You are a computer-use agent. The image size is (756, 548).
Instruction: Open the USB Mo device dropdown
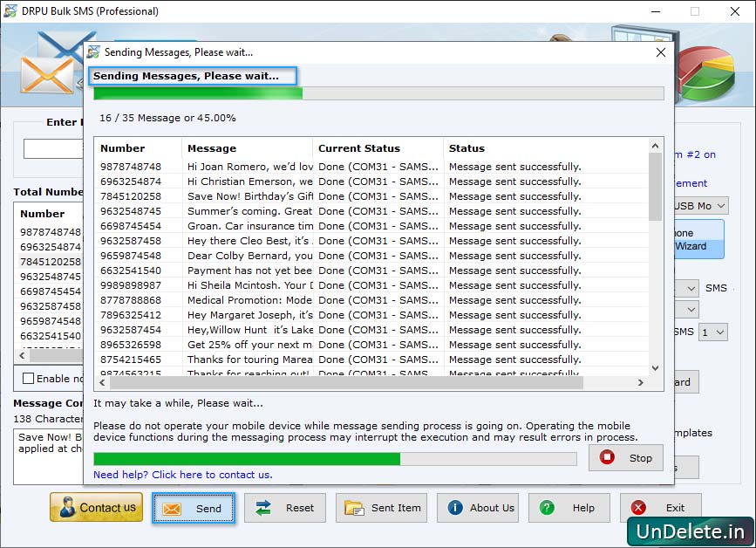(x=702, y=206)
